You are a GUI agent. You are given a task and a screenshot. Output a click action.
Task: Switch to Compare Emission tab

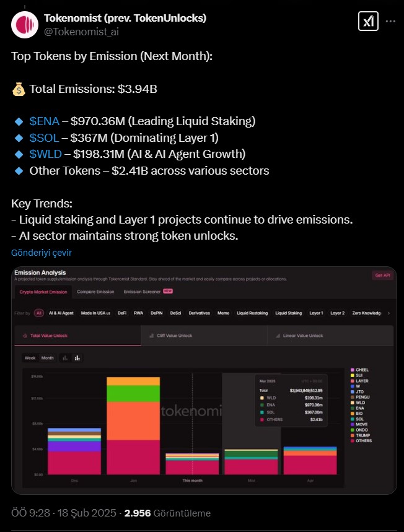click(95, 292)
